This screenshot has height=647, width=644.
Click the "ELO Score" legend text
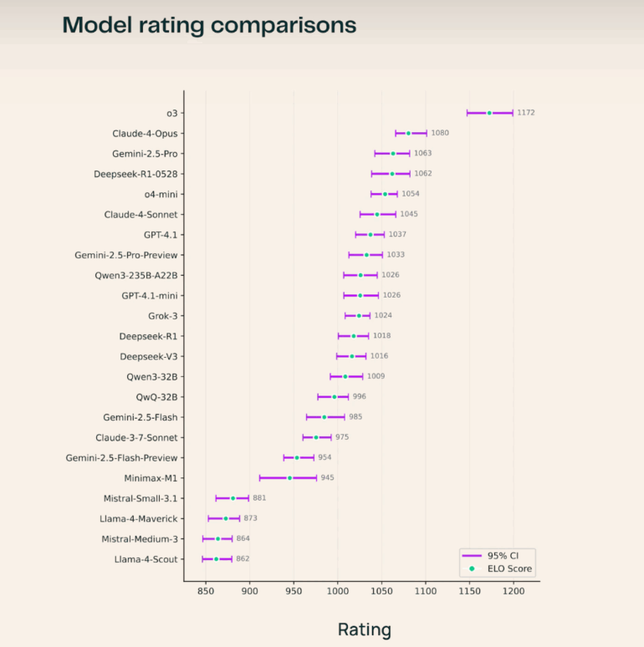tap(511, 569)
